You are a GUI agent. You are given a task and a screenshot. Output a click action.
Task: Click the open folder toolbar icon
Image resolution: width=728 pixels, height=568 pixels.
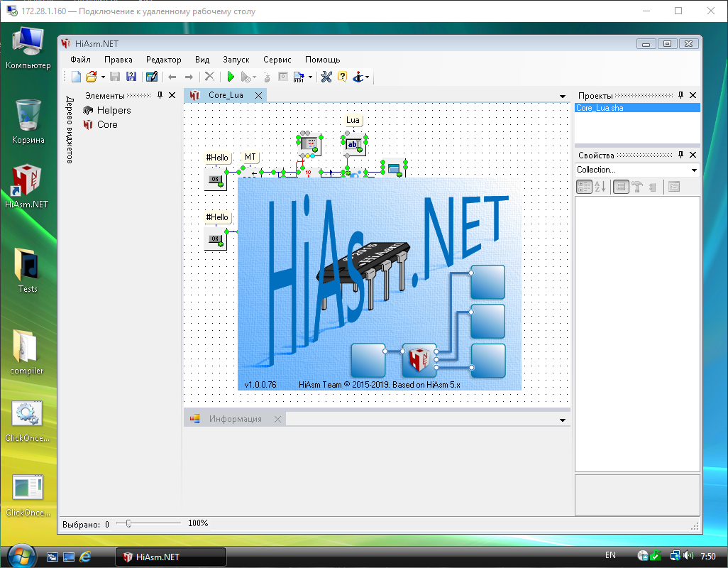coord(91,77)
